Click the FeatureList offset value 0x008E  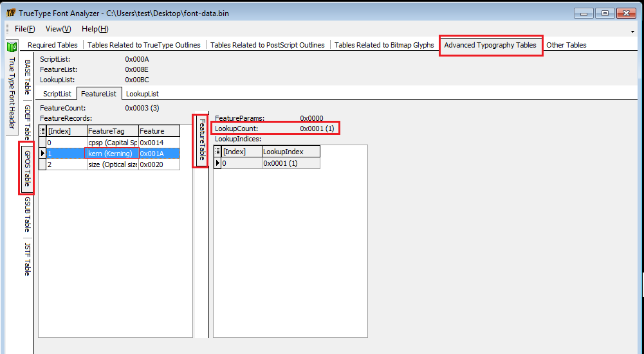click(x=137, y=70)
